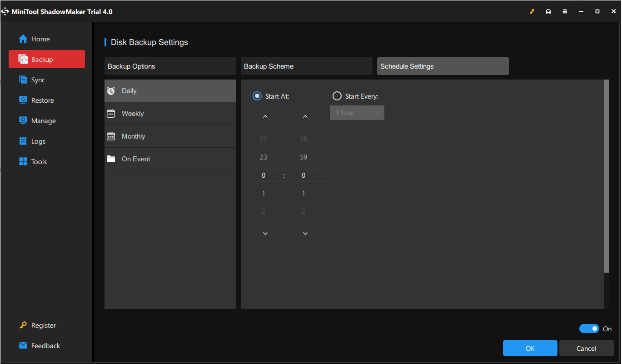Confirm settings with the OK button
The image size is (622, 364).
(530, 348)
